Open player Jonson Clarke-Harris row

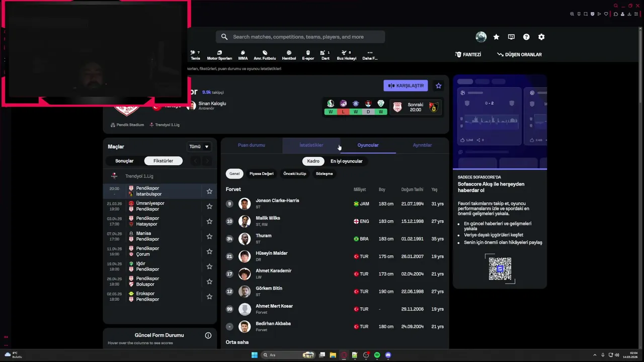(335, 204)
